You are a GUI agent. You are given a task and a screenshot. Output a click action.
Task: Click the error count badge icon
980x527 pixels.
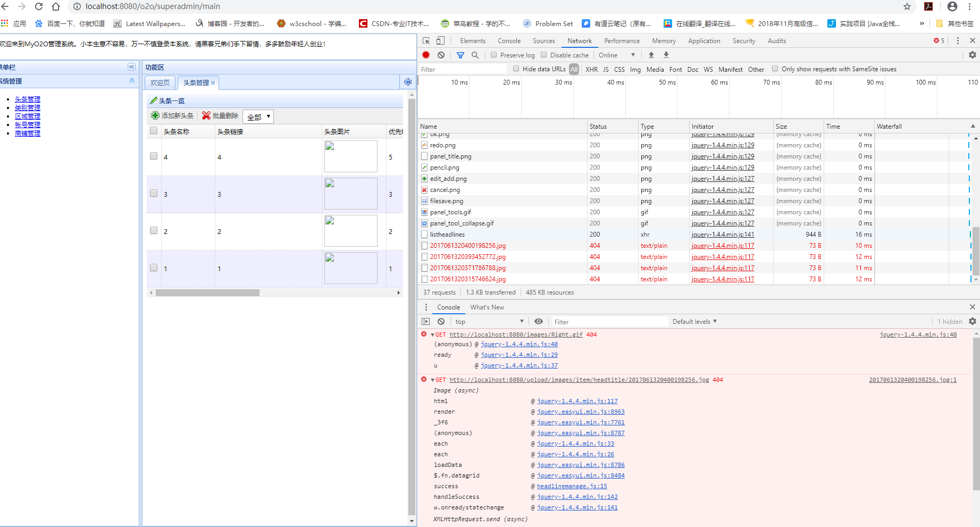pyautogui.click(x=936, y=40)
